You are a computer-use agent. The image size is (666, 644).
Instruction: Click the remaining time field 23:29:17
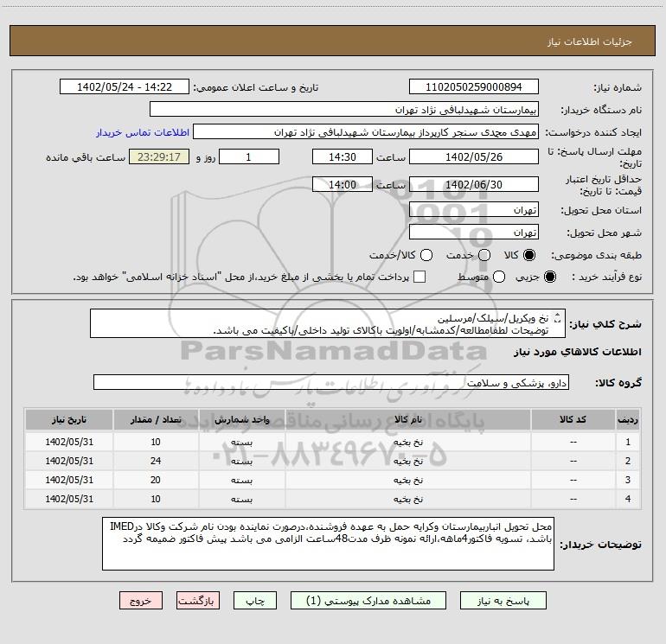pyautogui.click(x=158, y=158)
